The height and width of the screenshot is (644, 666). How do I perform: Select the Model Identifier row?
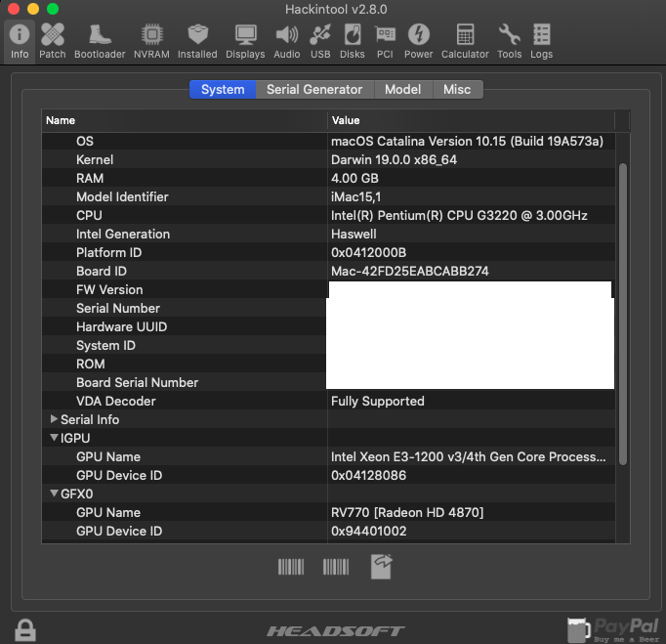tap(328, 196)
